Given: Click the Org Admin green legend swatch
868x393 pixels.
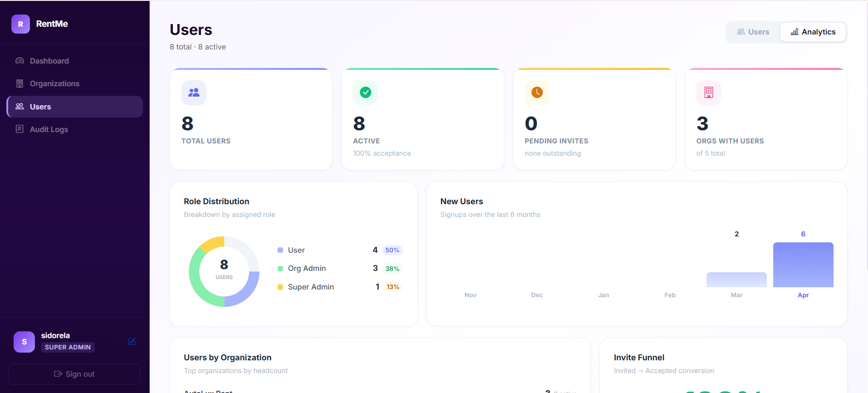Looking at the screenshot, I should pos(280,269).
